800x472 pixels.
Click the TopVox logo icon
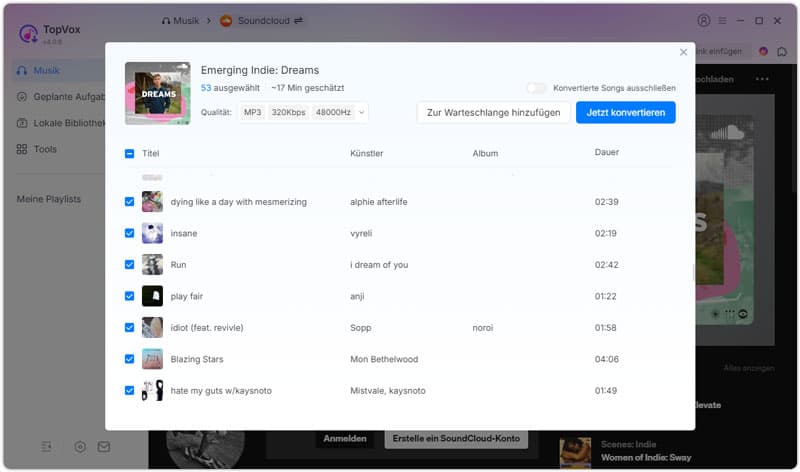[x=28, y=34]
